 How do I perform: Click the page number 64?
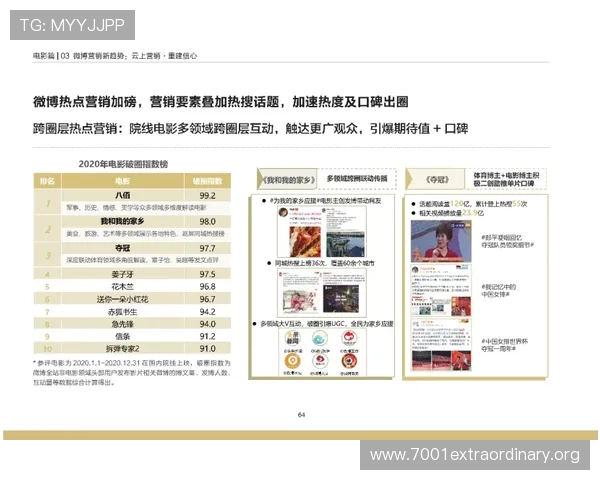302,415
